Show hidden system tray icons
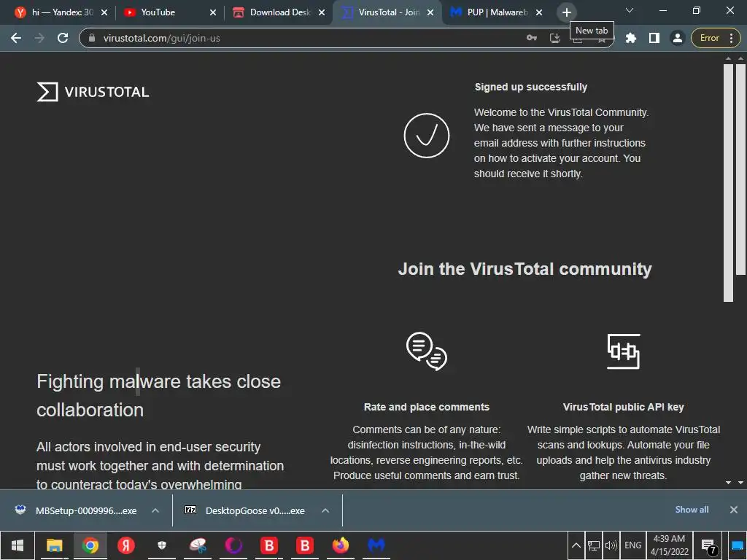The width and height of the screenshot is (747, 560). point(576,545)
